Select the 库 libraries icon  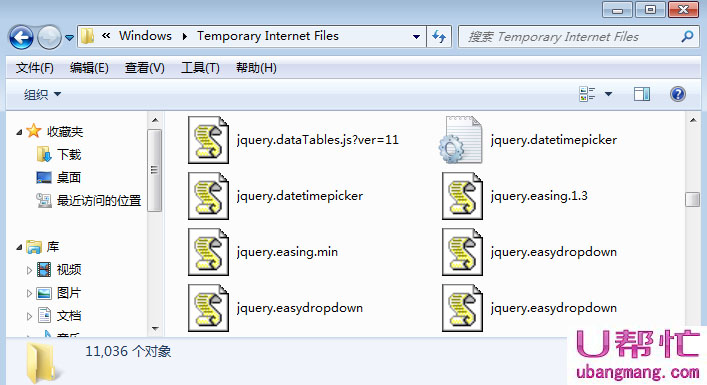[x=34, y=247]
